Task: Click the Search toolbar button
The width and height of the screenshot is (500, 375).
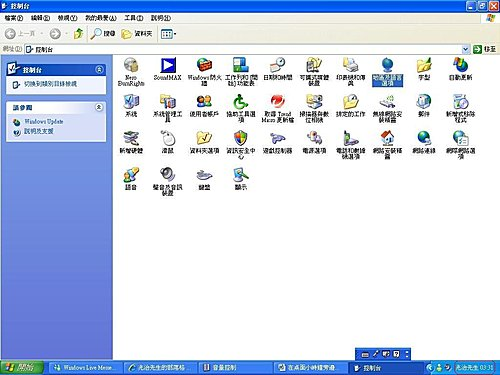Action: click(103, 34)
